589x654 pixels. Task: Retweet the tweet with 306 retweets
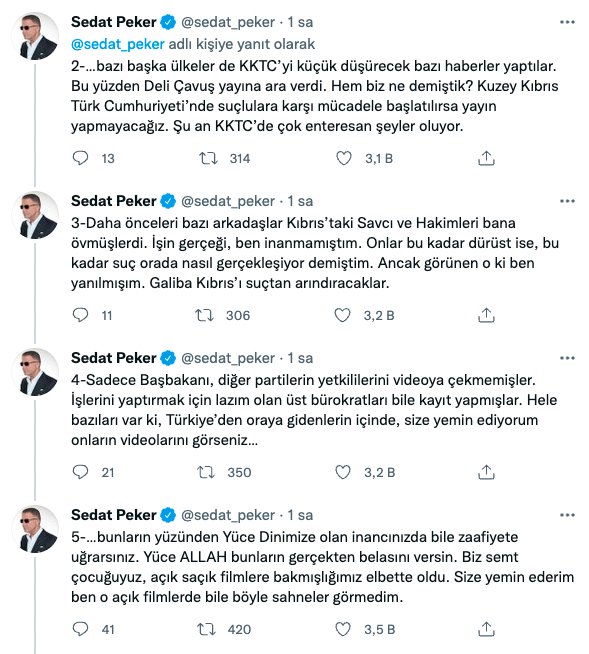[204, 315]
